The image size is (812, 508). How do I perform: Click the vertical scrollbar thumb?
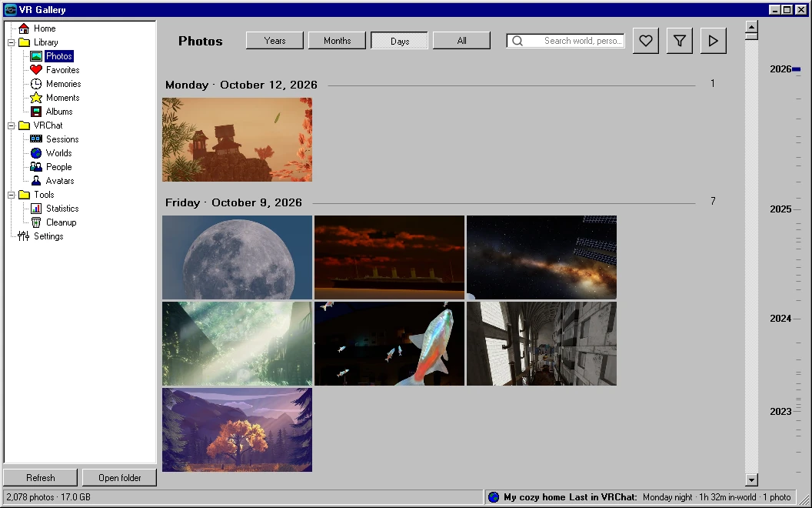(751, 36)
